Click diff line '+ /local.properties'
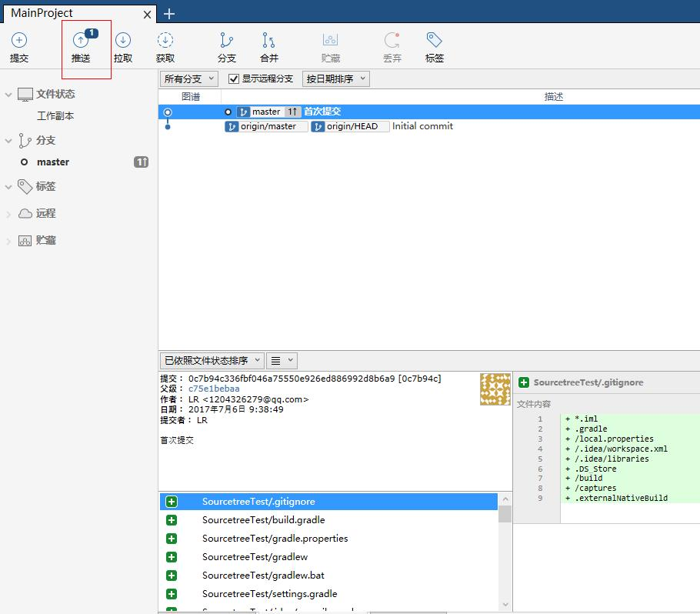 click(x=609, y=439)
